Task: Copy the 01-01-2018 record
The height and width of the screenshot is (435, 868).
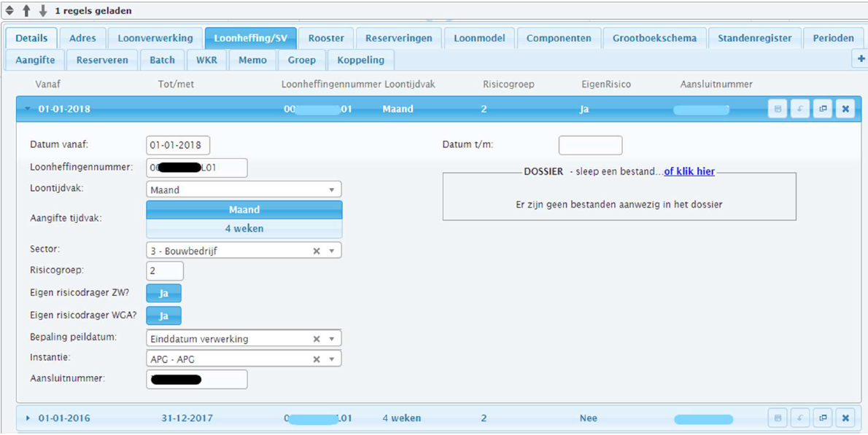Action: coord(823,109)
